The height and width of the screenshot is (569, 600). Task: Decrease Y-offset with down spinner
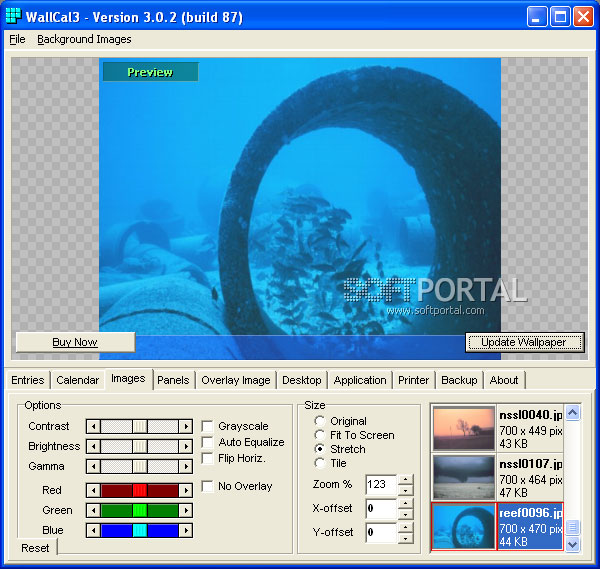[406, 538]
